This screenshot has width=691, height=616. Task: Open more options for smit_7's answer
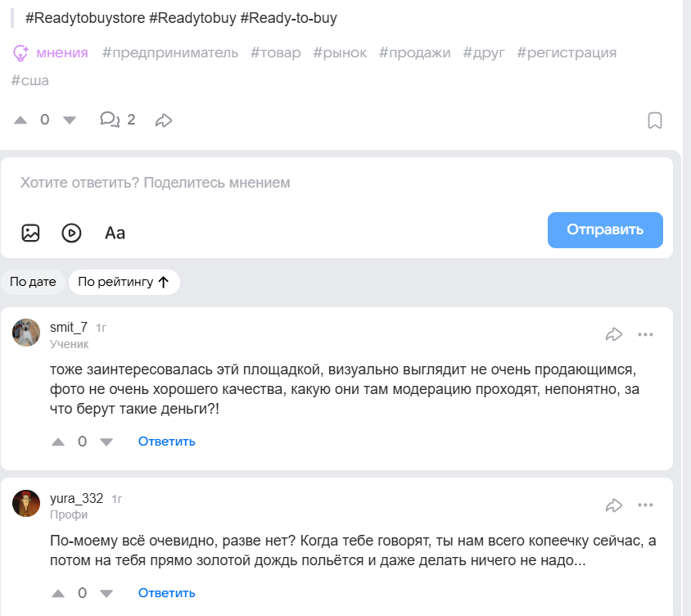point(646,334)
